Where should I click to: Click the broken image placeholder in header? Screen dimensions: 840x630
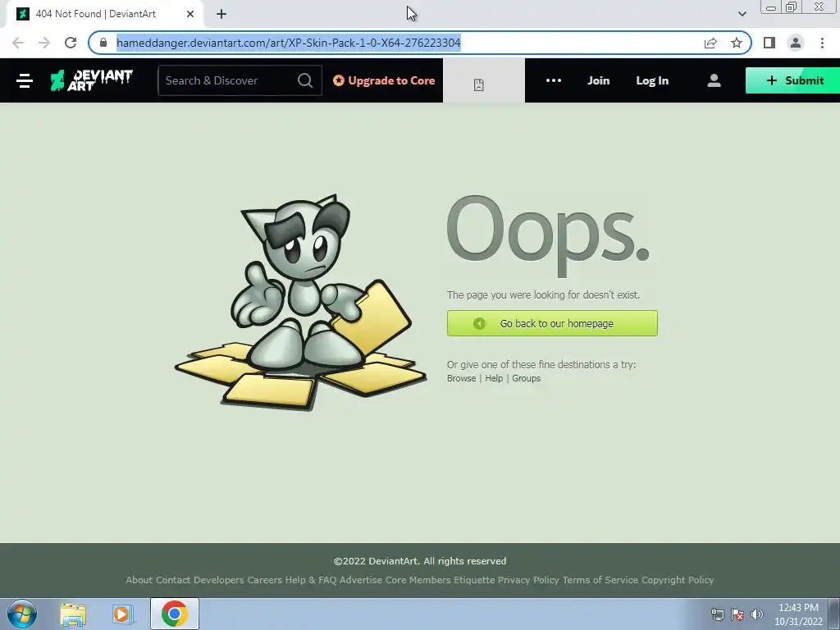tap(479, 84)
